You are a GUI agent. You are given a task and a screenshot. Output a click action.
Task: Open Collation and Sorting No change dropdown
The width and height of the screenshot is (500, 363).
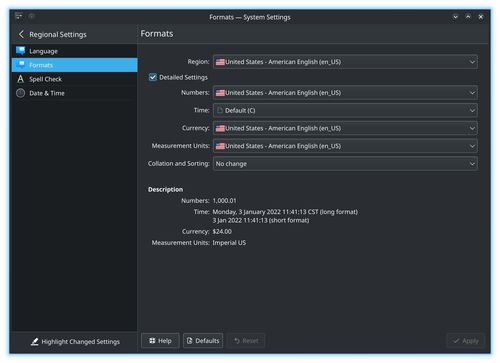coord(345,163)
